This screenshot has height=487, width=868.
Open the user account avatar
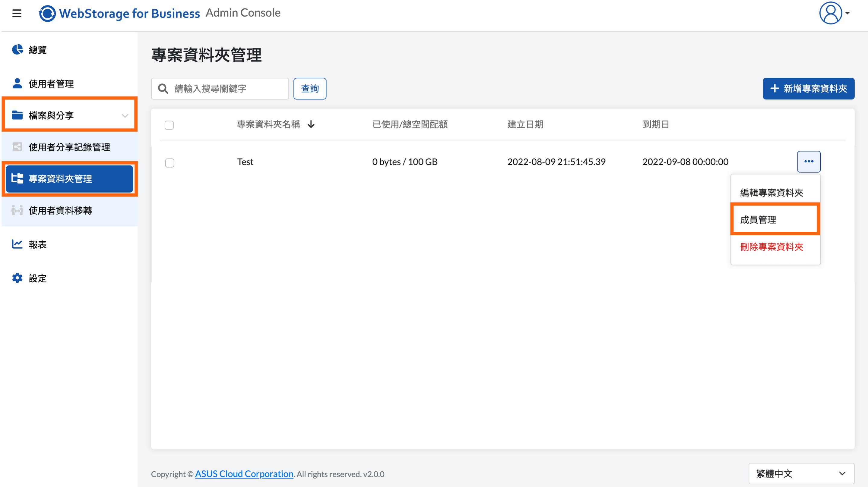click(831, 13)
